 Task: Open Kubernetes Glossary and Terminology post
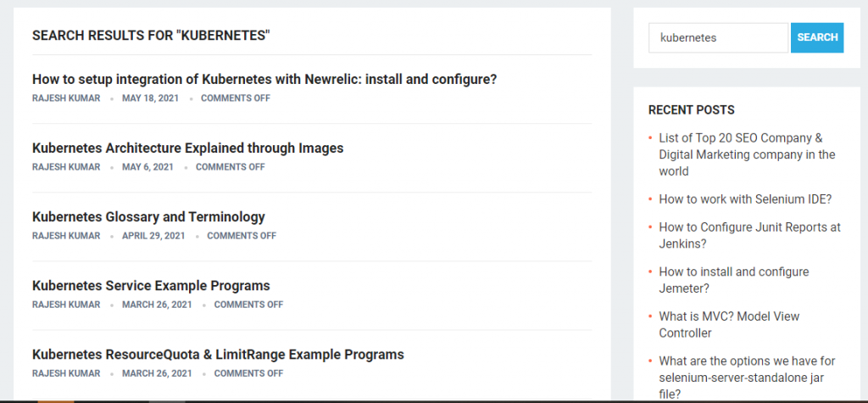(148, 216)
